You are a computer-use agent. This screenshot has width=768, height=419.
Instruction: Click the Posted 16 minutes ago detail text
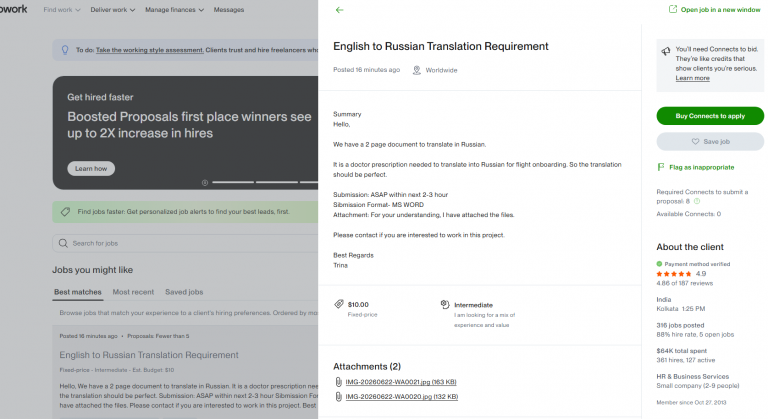[x=366, y=70]
